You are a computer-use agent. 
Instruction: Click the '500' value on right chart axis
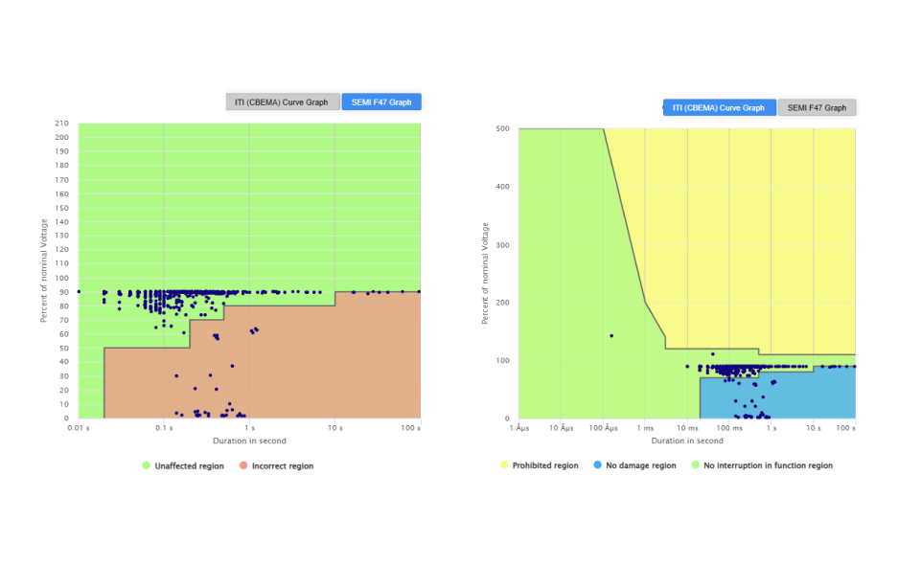tap(503, 128)
